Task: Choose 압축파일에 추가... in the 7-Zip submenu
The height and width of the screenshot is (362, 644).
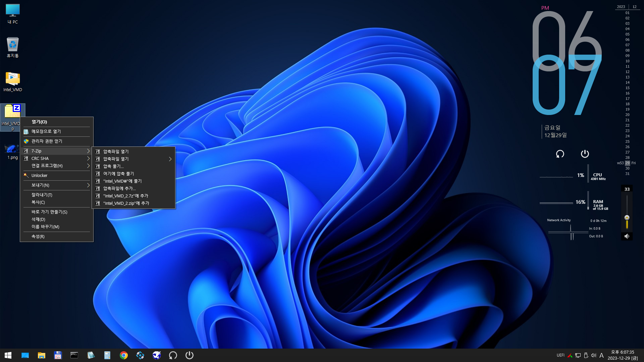Action: 133,188
